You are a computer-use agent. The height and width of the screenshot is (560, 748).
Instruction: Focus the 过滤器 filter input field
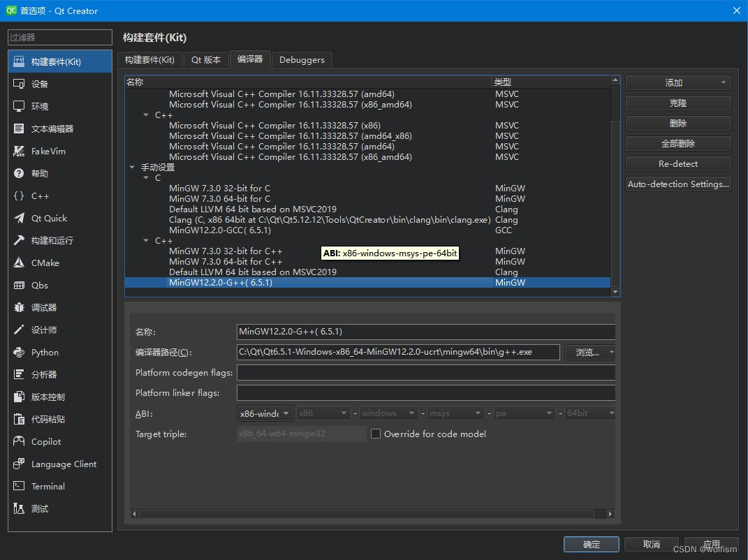coord(60,37)
